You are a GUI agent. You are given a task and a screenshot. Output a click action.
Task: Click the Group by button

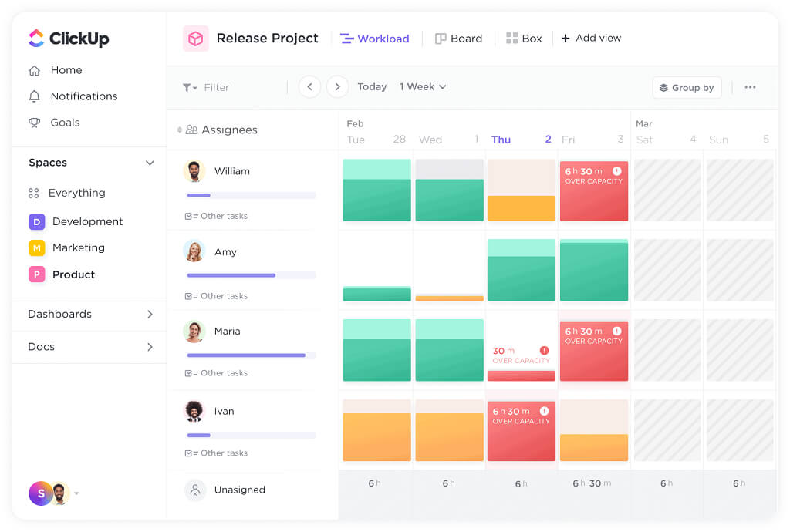[687, 88]
